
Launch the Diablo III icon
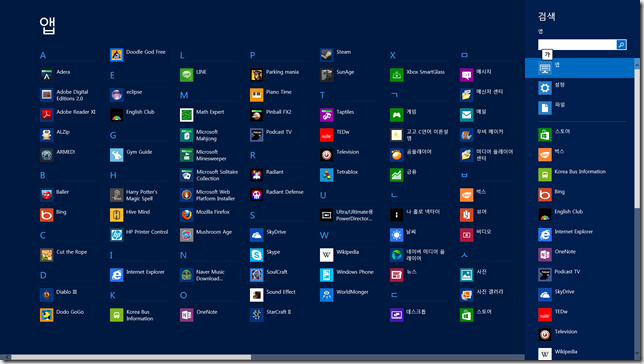click(46, 295)
